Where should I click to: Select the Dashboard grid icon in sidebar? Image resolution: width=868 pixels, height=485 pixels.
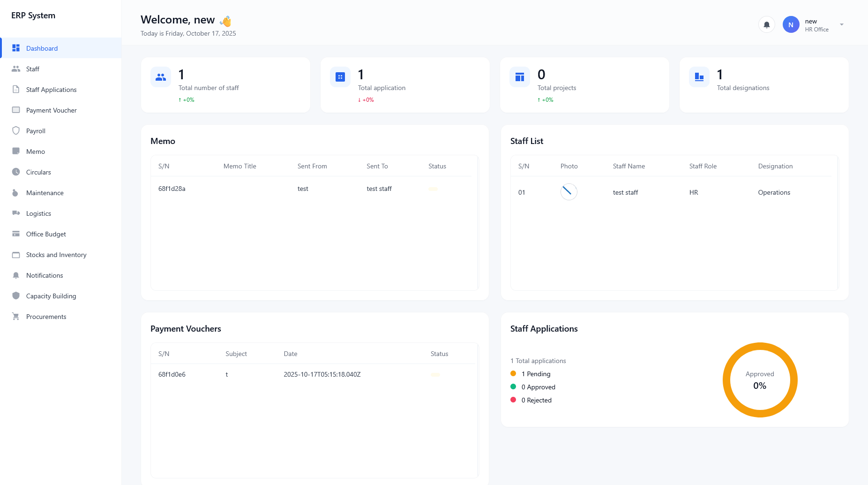click(x=16, y=48)
